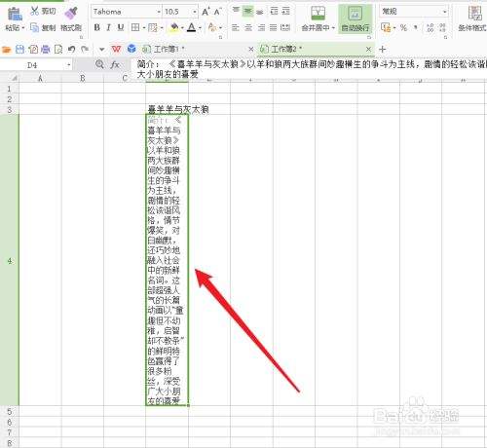This screenshot has height=448, width=487.
Task: Expand the fill color dropdown arrow
Action: [x=182, y=28]
